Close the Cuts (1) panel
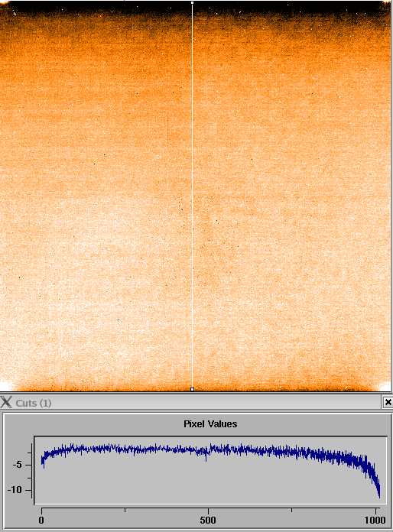This screenshot has width=393, height=532. point(388,402)
